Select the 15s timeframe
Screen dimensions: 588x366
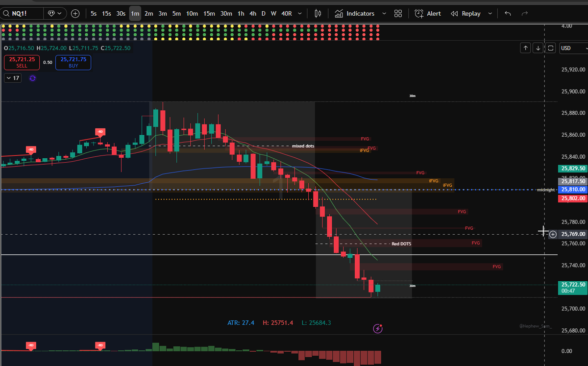coord(106,14)
